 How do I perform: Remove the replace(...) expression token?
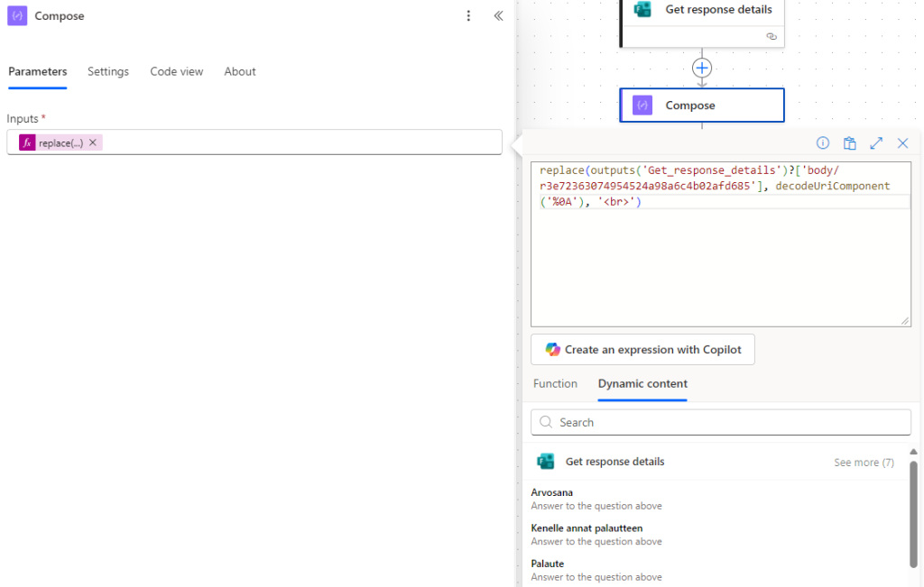pyautogui.click(x=93, y=142)
